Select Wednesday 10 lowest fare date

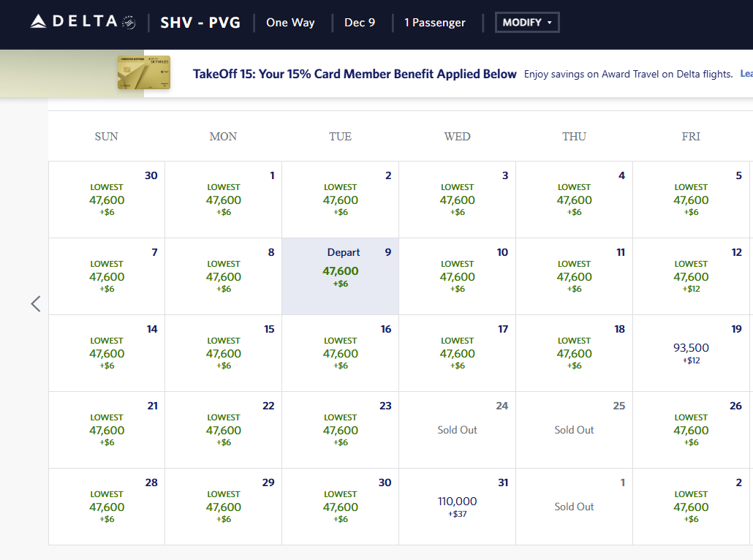457,276
